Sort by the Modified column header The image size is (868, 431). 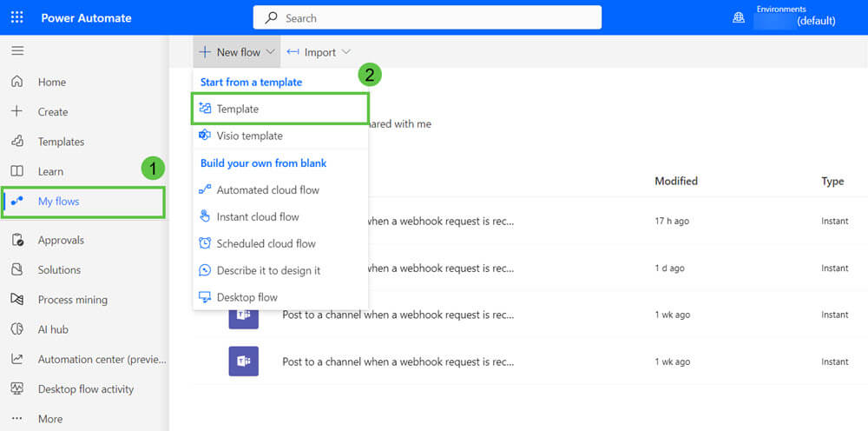click(x=676, y=181)
